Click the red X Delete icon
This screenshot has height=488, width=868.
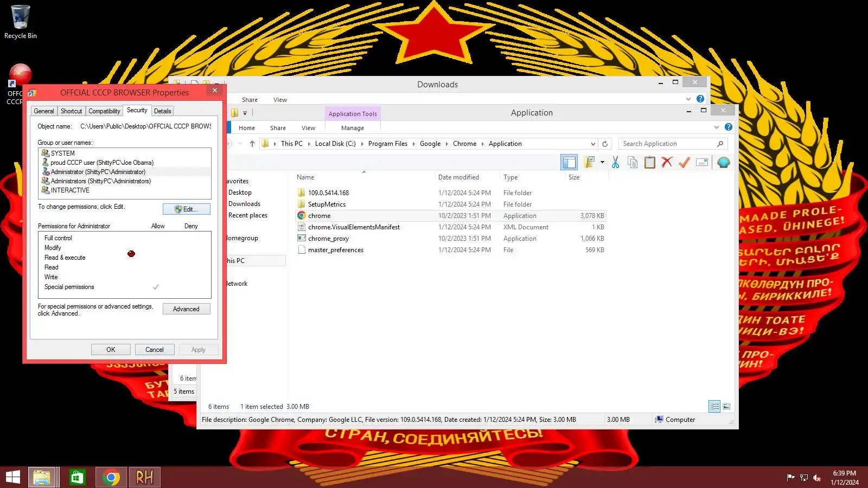point(667,162)
